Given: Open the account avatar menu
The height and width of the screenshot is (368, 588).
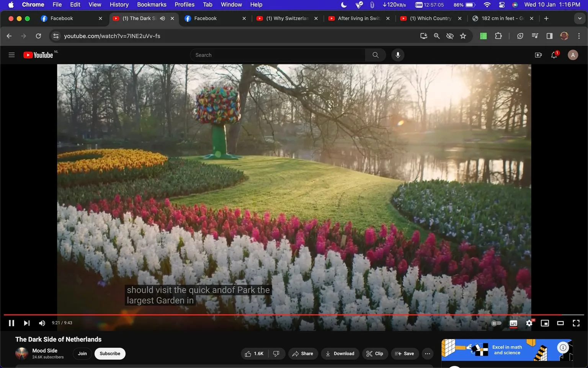Looking at the screenshot, I should [573, 55].
